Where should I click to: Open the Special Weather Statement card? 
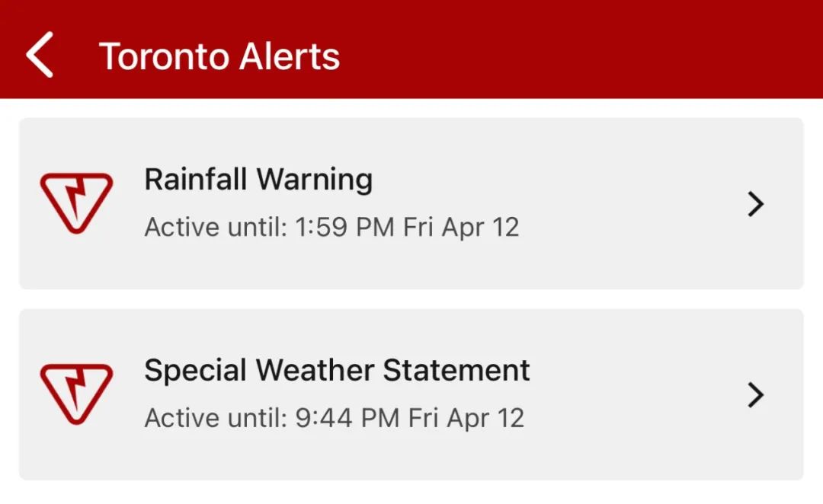tap(411, 394)
